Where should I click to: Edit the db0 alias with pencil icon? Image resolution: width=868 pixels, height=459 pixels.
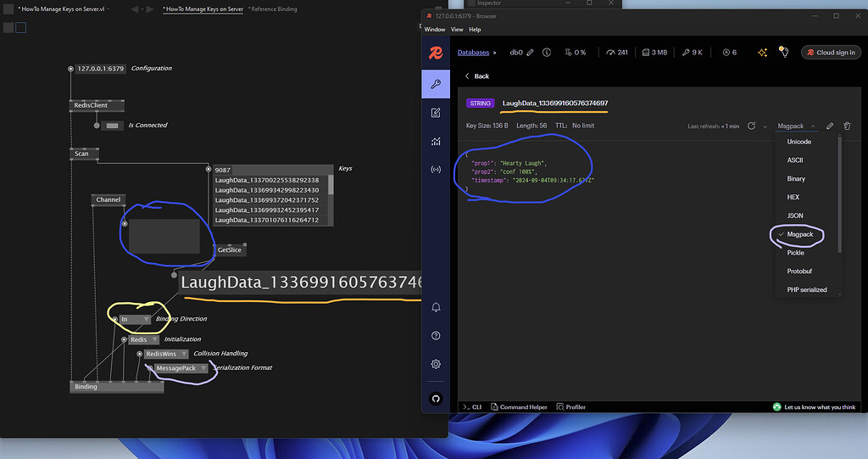(530, 53)
